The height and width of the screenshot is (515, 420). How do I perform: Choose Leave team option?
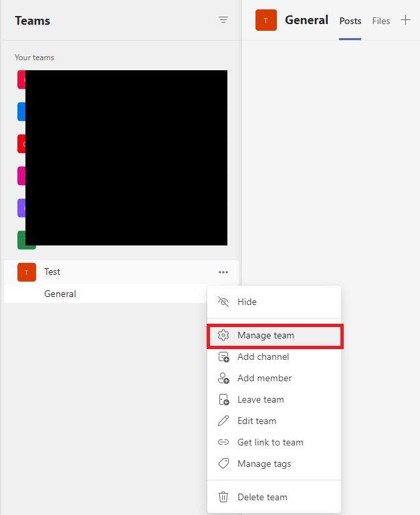[x=274, y=399]
